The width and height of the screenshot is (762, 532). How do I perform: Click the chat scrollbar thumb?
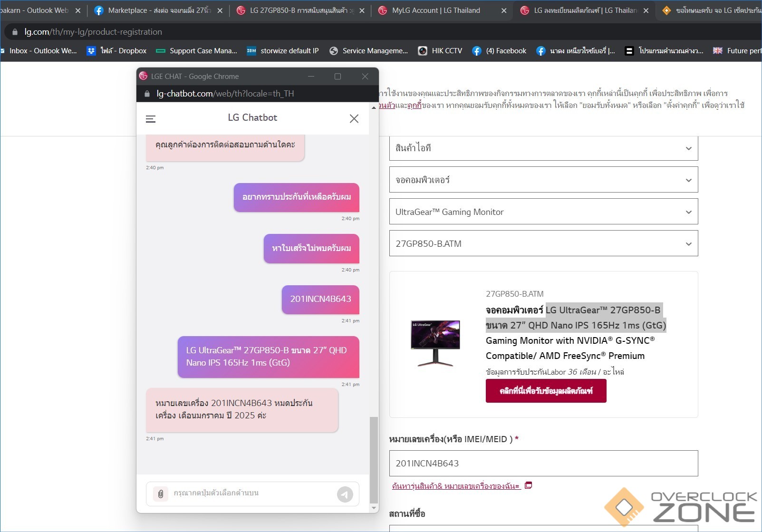(x=374, y=460)
